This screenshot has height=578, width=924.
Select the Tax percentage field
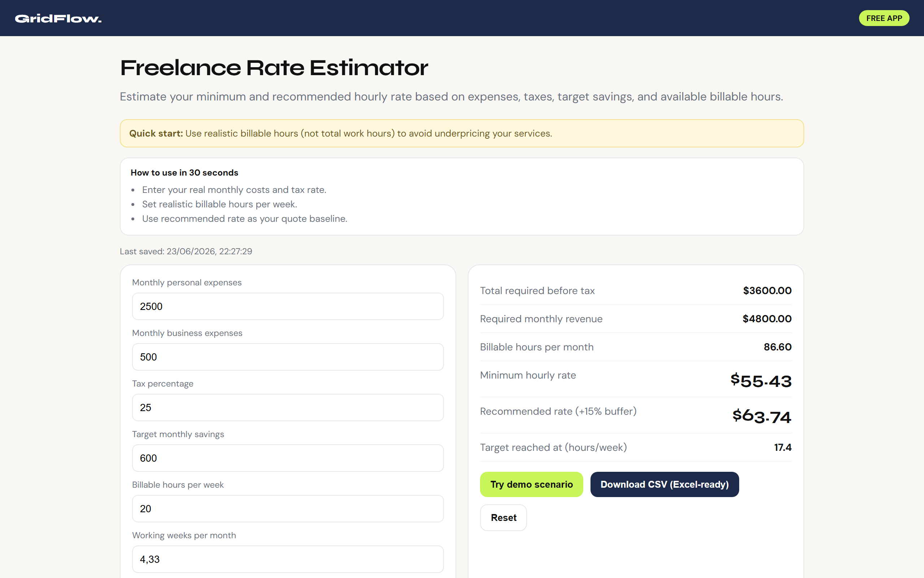click(288, 407)
